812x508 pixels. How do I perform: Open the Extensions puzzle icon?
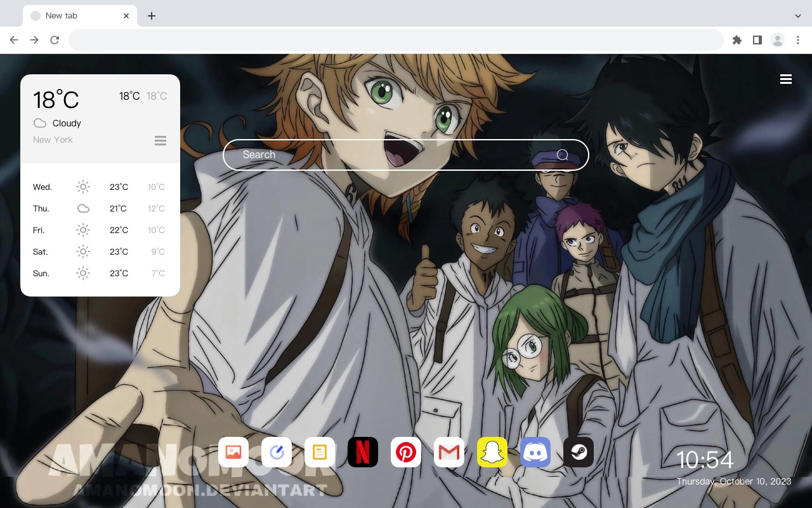pos(737,40)
